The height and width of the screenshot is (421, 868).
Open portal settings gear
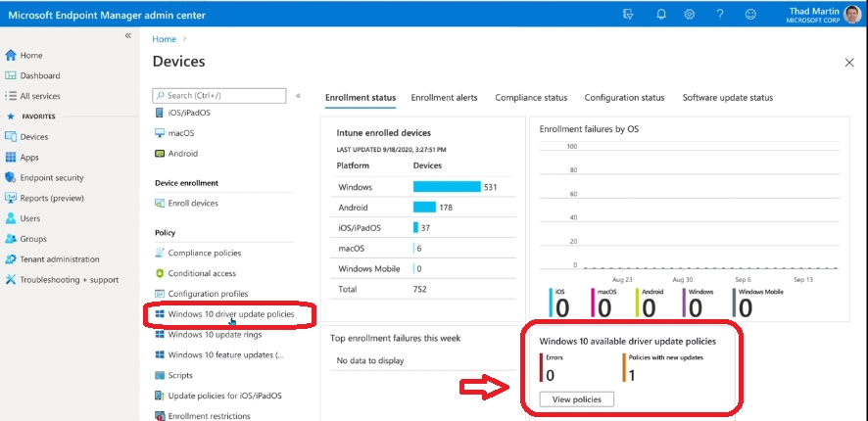pyautogui.click(x=689, y=15)
